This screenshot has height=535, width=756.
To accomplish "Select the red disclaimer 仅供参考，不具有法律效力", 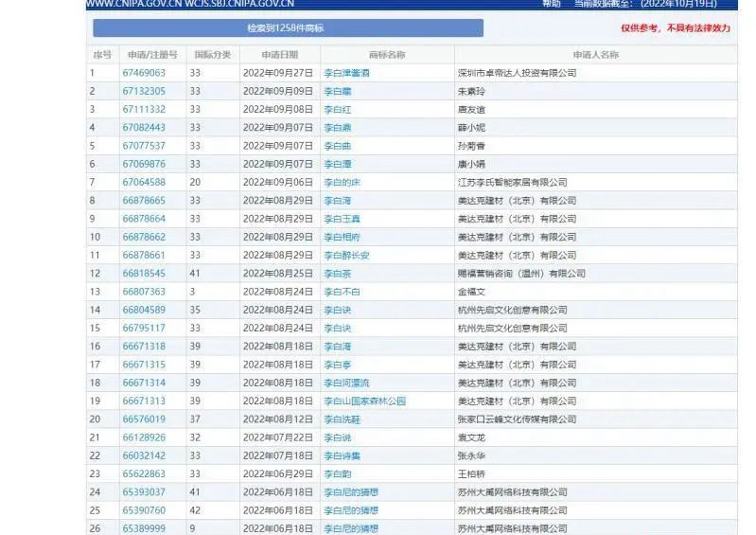I will [x=676, y=28].
